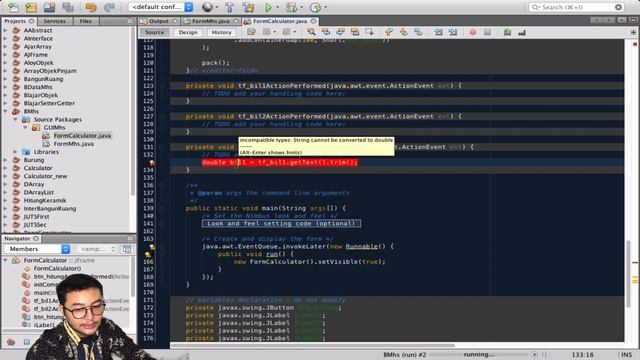
Task: Select FormMhs.java in project tree
Action: pyautogui.click(x=73, y=144)
